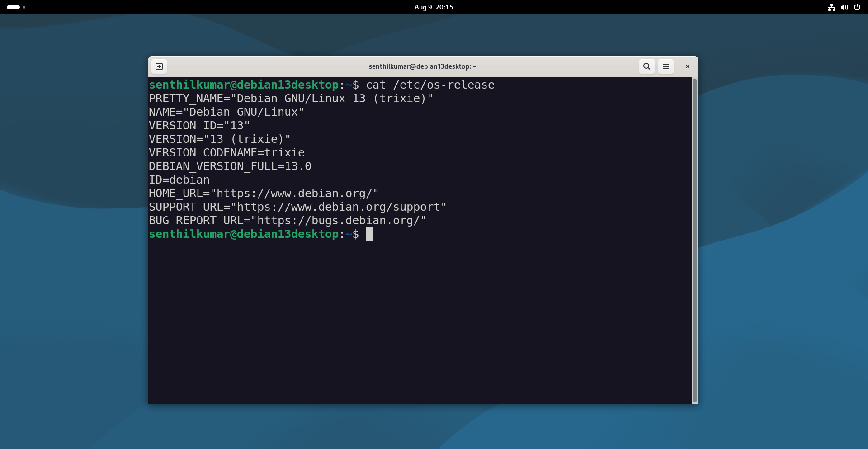Click the debian.org/support URL

[x=338, y=207]
